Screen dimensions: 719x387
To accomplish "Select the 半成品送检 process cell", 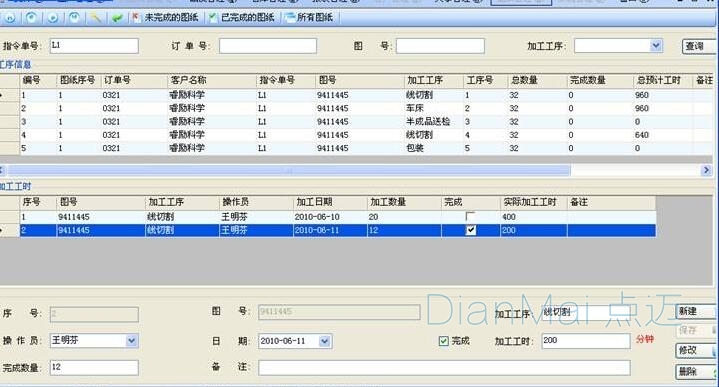I will pyautogui.click(x=433, y=122).
